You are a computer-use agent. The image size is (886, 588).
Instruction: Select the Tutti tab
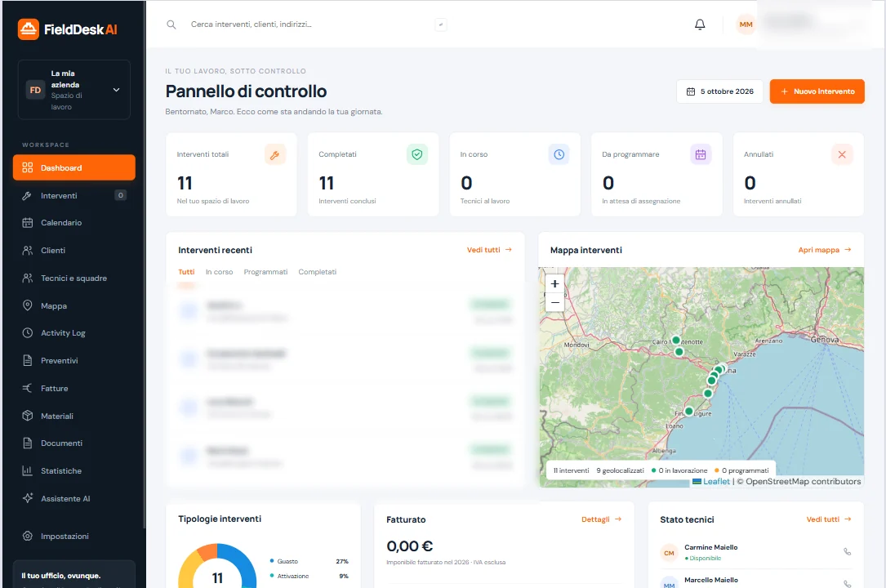(186, 272)
